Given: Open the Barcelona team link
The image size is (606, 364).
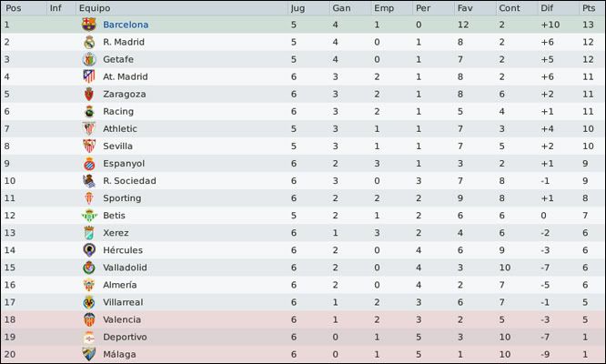Looking at the screenshot, I should click(126, 25).
